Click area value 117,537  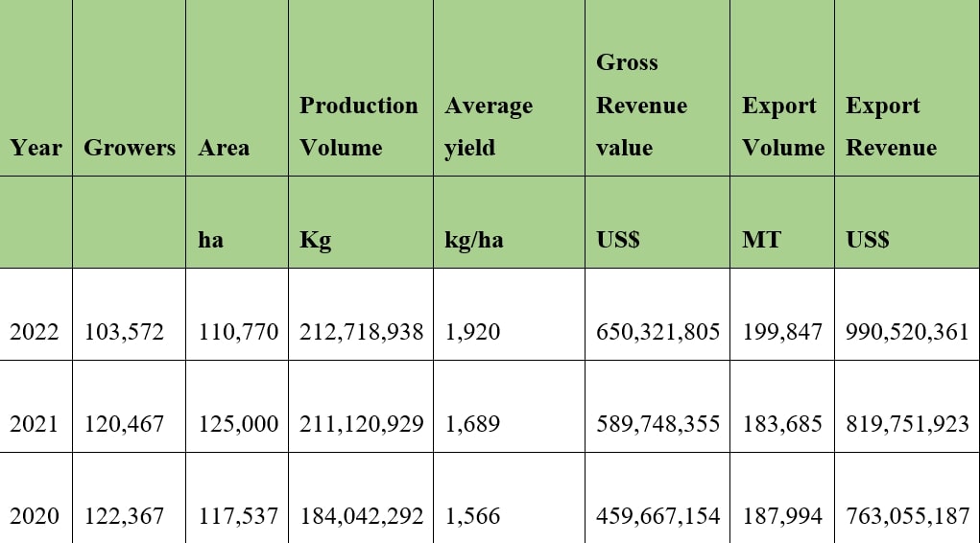[238, 516]
